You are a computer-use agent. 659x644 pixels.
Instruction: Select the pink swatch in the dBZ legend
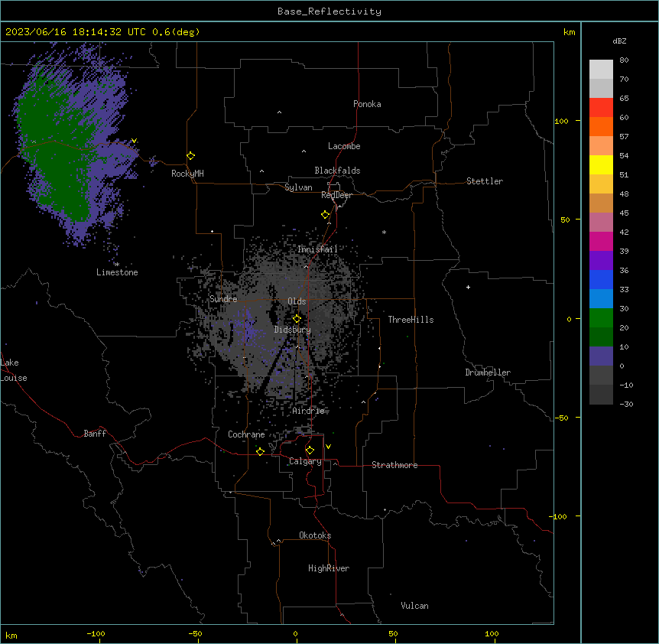click(x=601, y=223)
